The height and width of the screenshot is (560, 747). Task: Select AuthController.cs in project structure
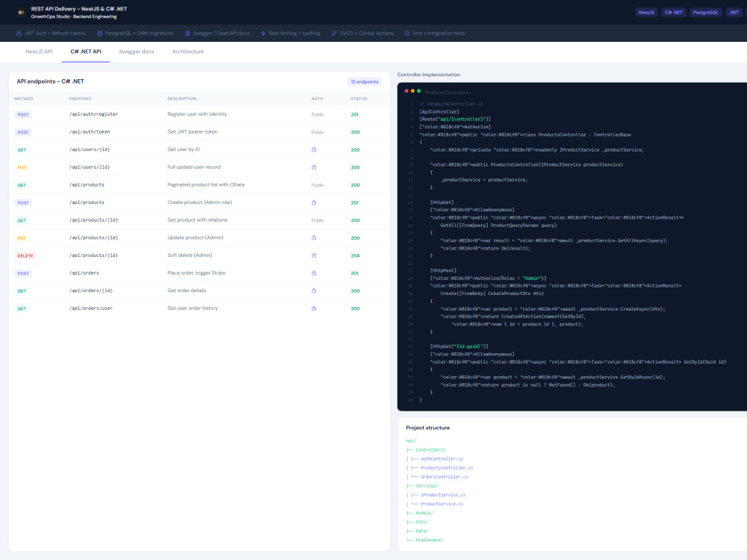[x=441, y=459]
